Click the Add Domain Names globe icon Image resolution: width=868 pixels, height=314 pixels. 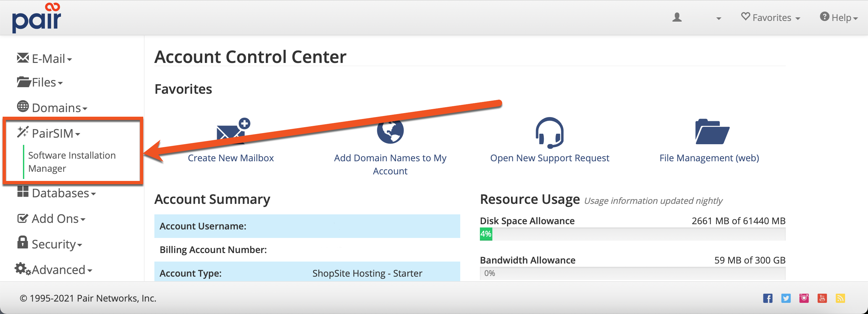click(390, 131)
